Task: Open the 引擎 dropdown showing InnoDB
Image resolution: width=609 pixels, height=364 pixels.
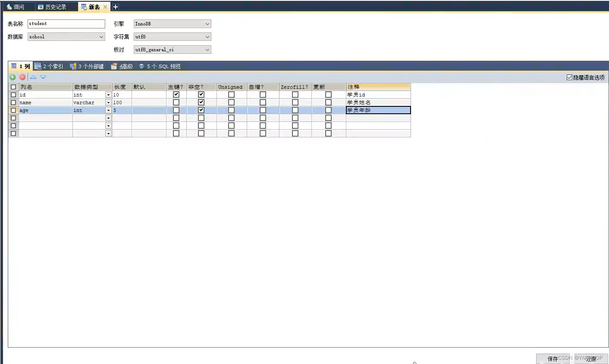Action: click(x=173, y=24)
